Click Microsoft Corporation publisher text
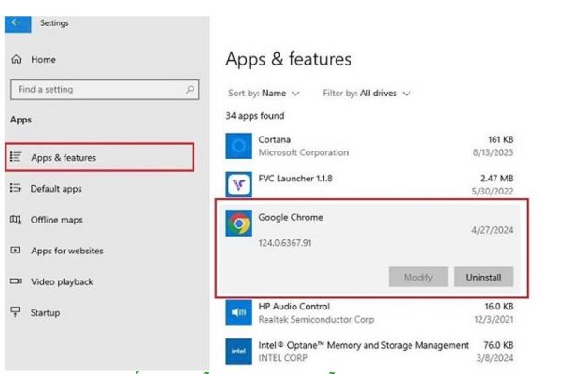Image resolution: width=588 pixels, height=374 pixels. coord(304,152)
